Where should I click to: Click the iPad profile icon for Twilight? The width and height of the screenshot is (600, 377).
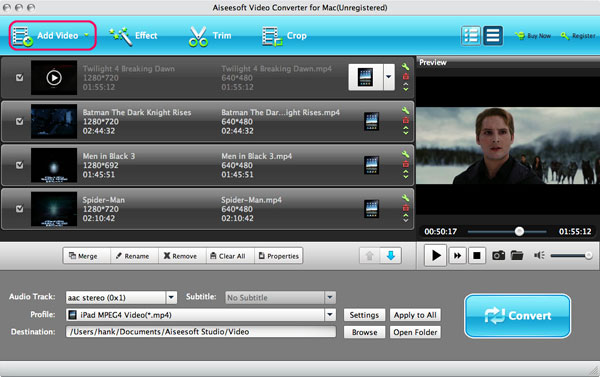pos(365,77)
